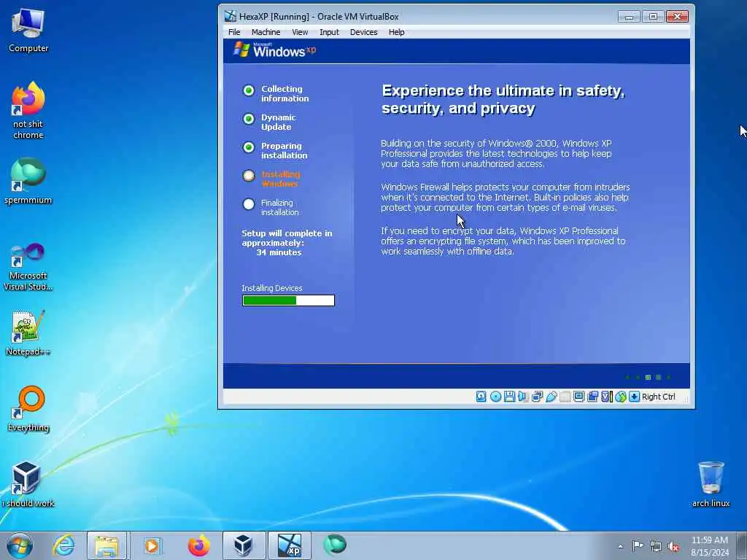Screen dimensions: 747x560
Task: Select the Everything desktop shortcut
Action: point(28,409)
